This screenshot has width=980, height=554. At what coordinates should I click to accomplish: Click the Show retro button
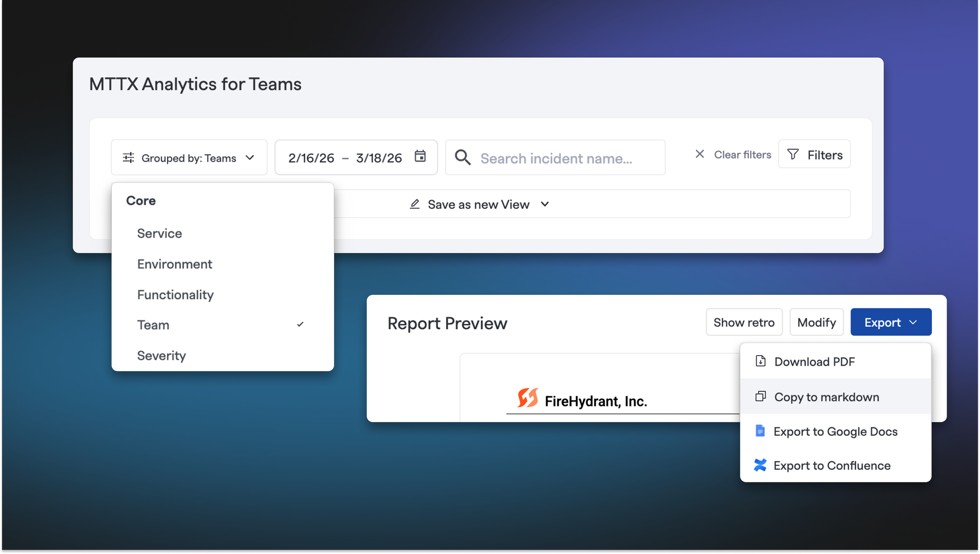pyautogui.click(x=744, y=322)
